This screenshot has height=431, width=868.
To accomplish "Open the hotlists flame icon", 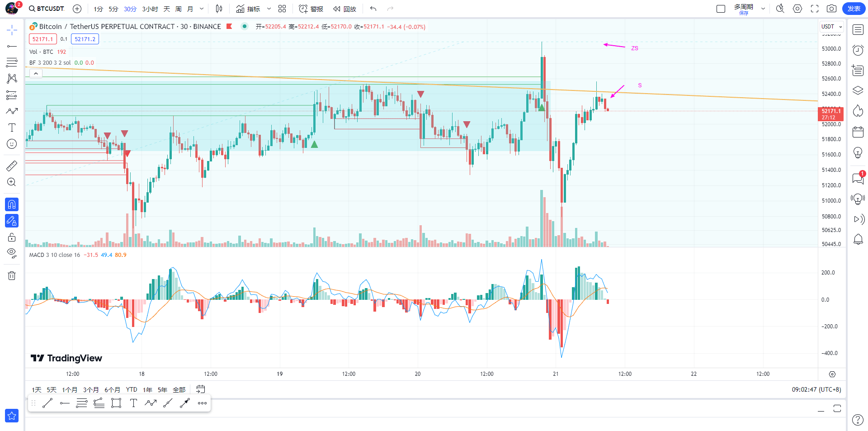I will coord(858,111).
